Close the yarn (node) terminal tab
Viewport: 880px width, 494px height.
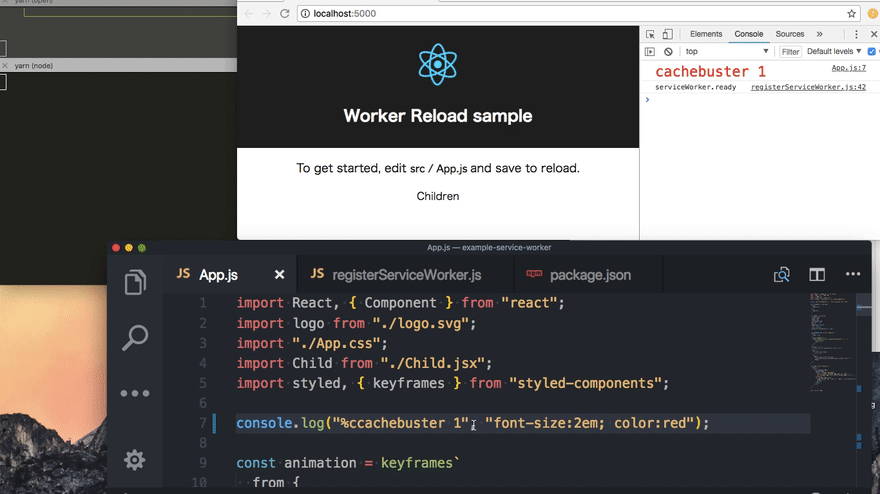tap(5, 66)
